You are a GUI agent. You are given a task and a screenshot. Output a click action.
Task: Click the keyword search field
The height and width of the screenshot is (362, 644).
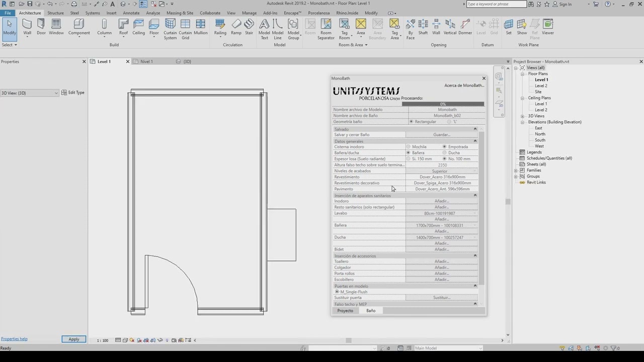pyautogui.click(x=496, y=4)
